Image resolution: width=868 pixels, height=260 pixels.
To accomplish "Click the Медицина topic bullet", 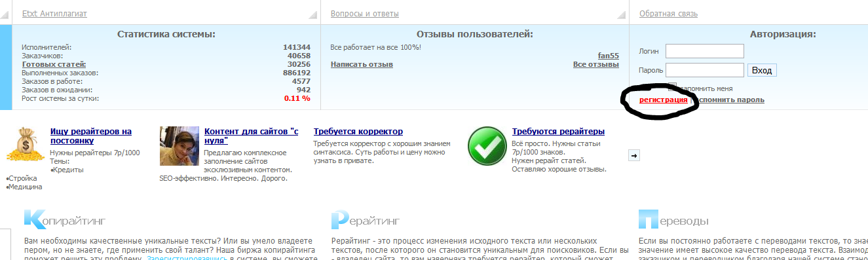I will (x=24, y=187).
